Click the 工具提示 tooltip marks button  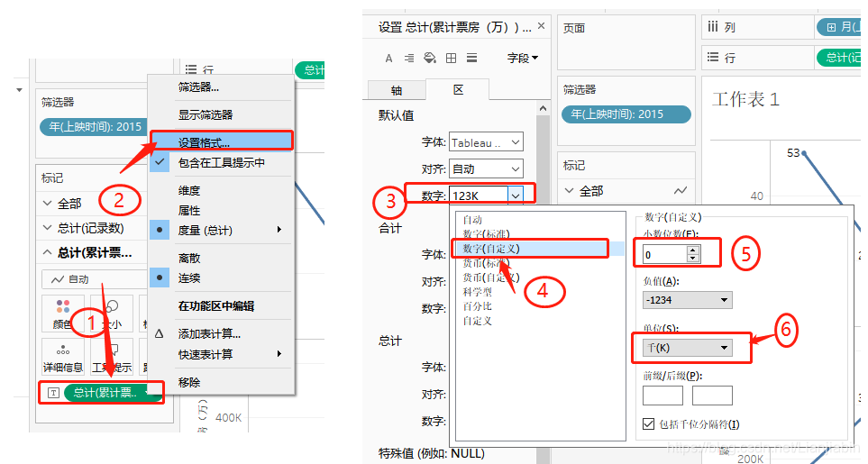(x=112, y=357)
